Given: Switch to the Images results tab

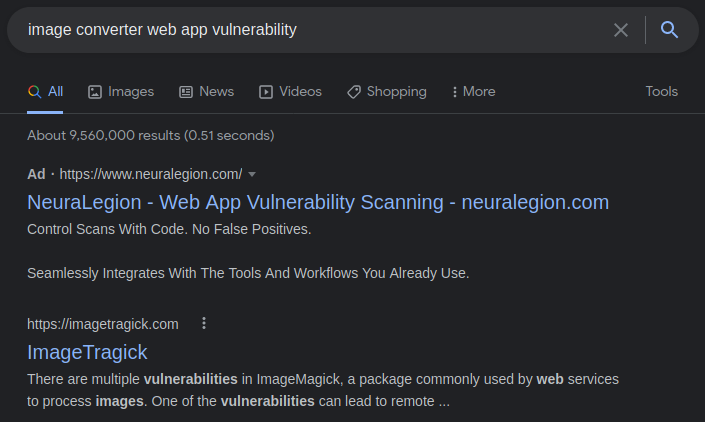Looking at the screenshot, I should coord(121,92).
